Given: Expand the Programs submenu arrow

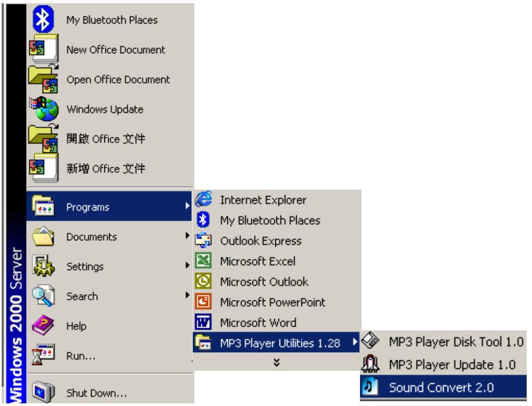Looking at the screenshot, I should click(187, 206).
